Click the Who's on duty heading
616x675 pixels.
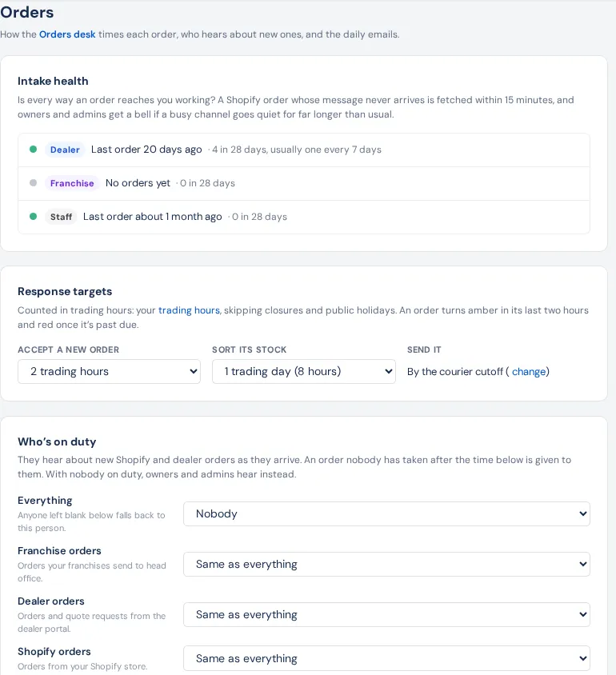click(57, 441)
